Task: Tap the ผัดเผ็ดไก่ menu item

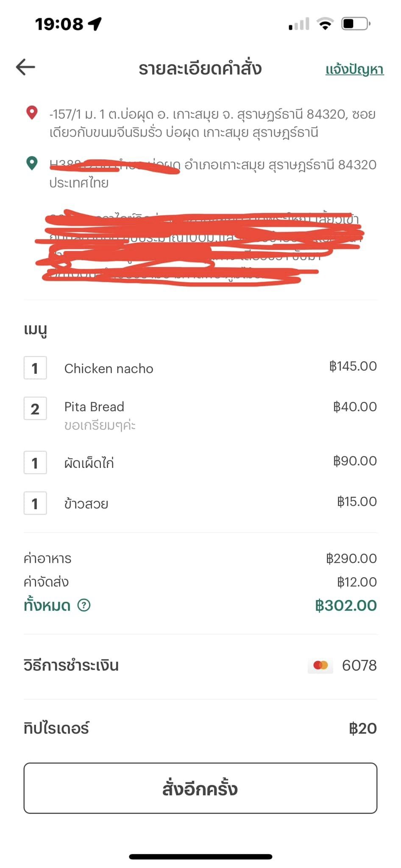Action: point(89,463)
